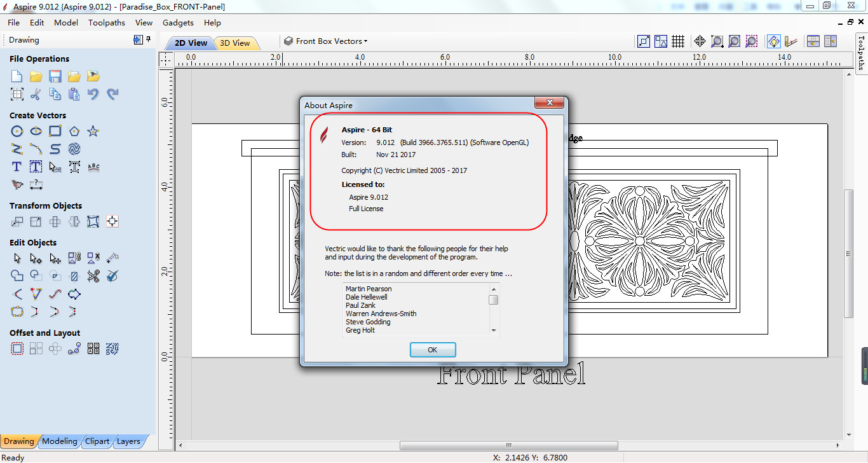This screenshot has width=868, height=463.
Task: Toggle the smart snapping lightbulb icon
Action: pos(773,41)
